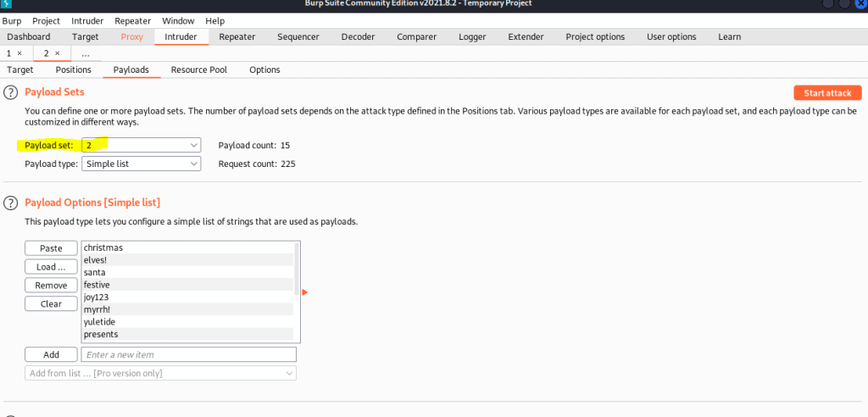Switch to the Extender tab
Image resolution: width=868 pixels, height=417 pixels.
(x=526, y=37)
